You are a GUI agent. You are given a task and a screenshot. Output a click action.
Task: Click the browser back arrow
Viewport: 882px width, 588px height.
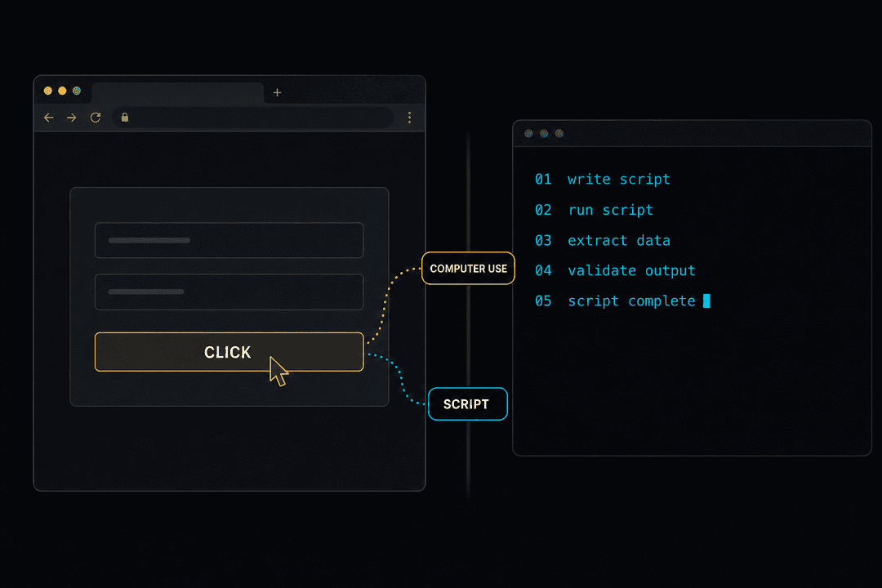pos(49,118)
